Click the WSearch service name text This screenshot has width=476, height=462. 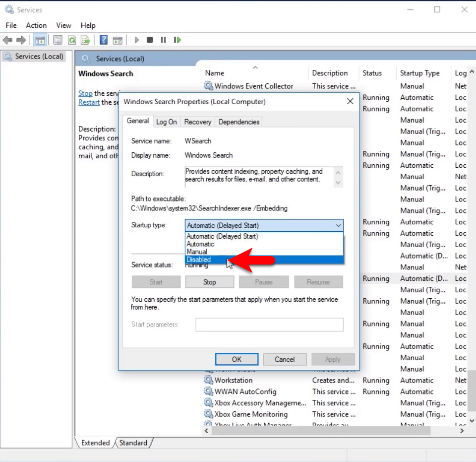pos(198,141)
